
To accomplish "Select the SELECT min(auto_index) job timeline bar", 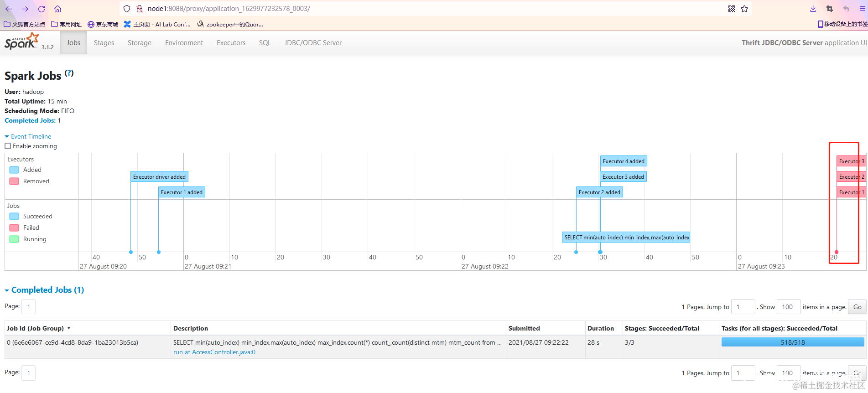I will 626,238.
